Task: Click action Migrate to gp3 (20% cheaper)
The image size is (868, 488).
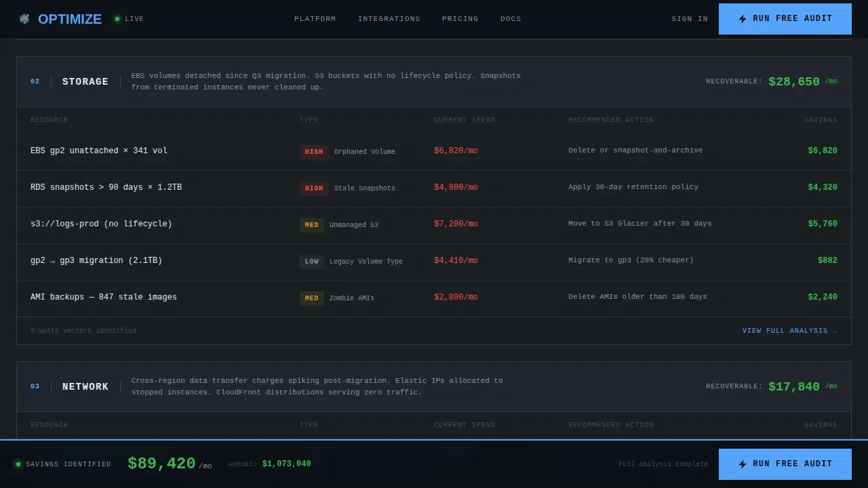Action: (x=631, y=260)
